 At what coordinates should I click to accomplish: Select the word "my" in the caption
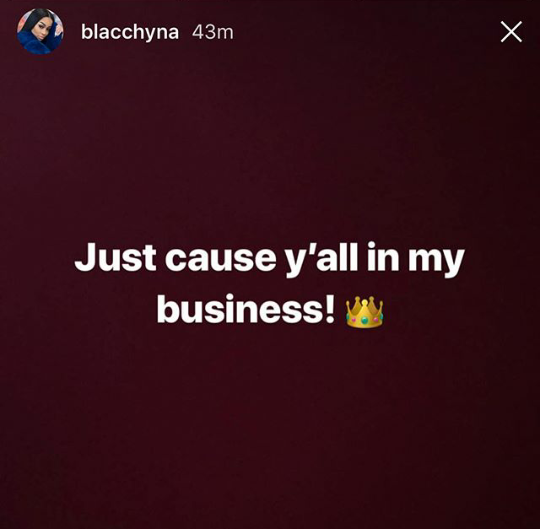(x=436, y=261)
